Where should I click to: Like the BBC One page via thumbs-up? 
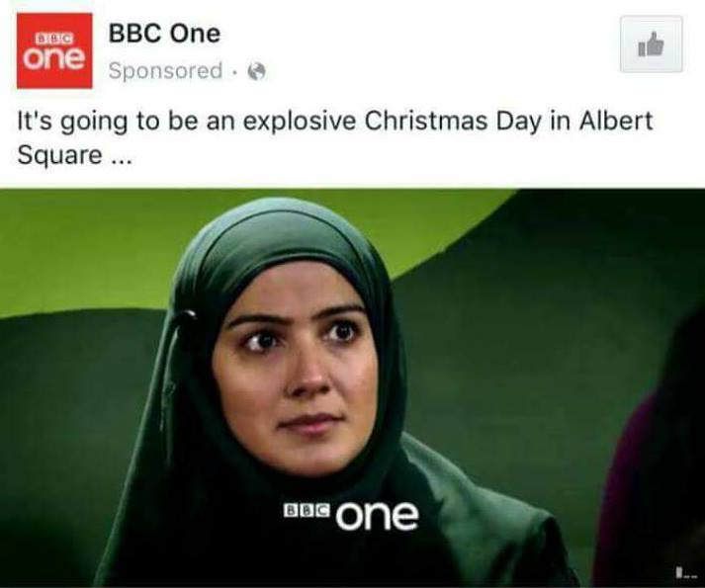651,43
